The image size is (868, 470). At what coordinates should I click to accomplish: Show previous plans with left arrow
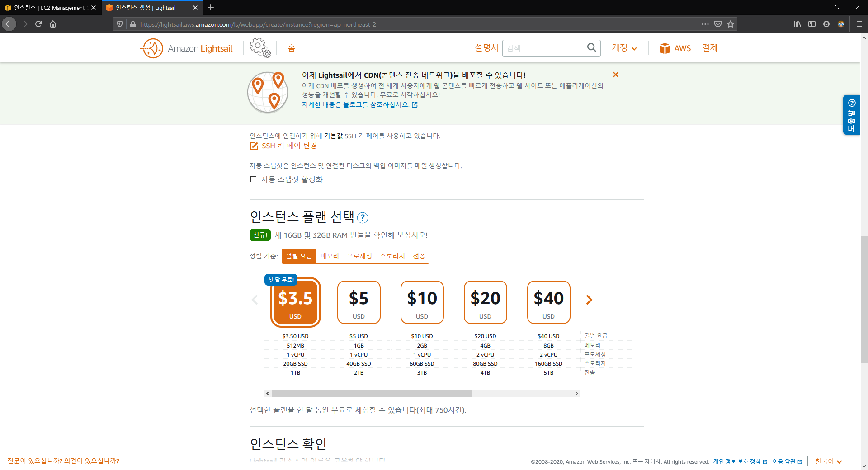click(x=255, y=300)
